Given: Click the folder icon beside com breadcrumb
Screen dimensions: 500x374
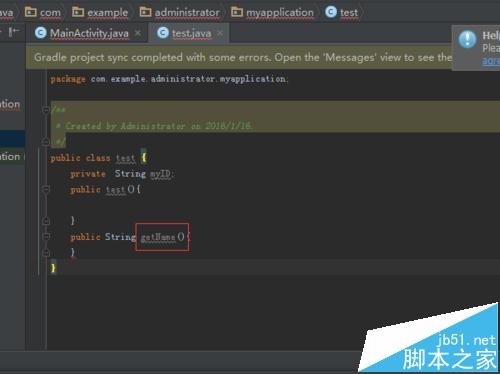Looking at the screenshot, I should (31, 12).
